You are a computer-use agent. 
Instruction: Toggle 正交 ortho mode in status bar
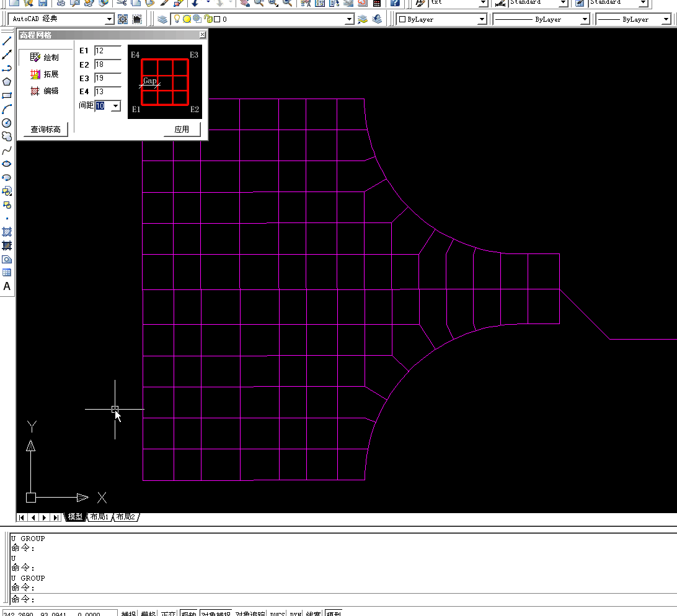pyautogui.click(x=169, y=613)
